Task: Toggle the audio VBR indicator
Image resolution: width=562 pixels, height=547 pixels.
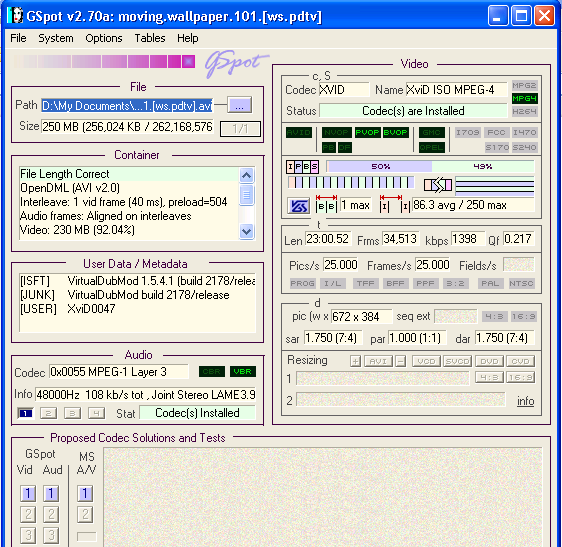Action: tap(243, 372)
